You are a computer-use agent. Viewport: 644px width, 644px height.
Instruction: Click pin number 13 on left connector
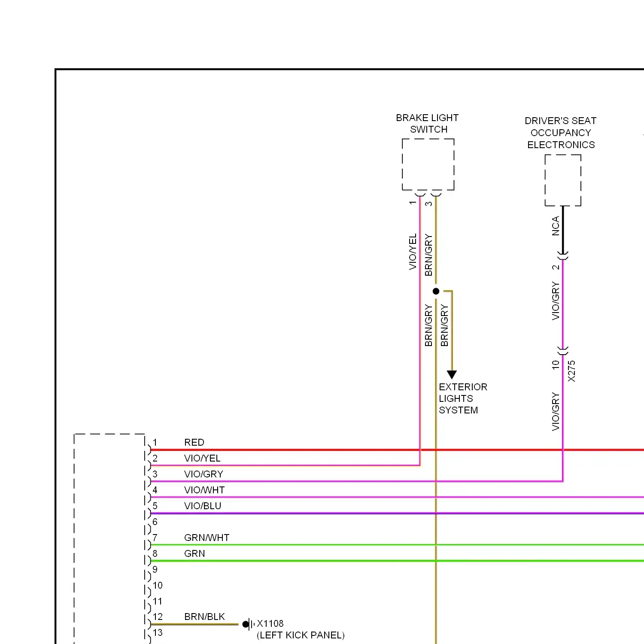(158, 632)
